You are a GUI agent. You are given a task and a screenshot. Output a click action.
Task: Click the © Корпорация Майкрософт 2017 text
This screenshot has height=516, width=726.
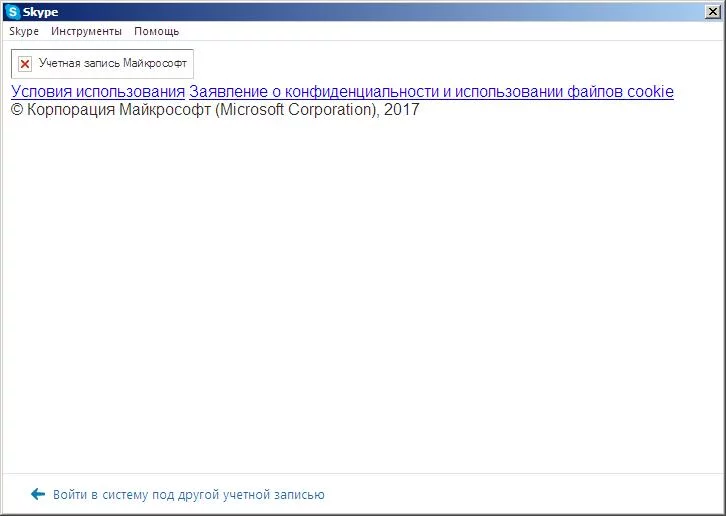tap(215, 110)
